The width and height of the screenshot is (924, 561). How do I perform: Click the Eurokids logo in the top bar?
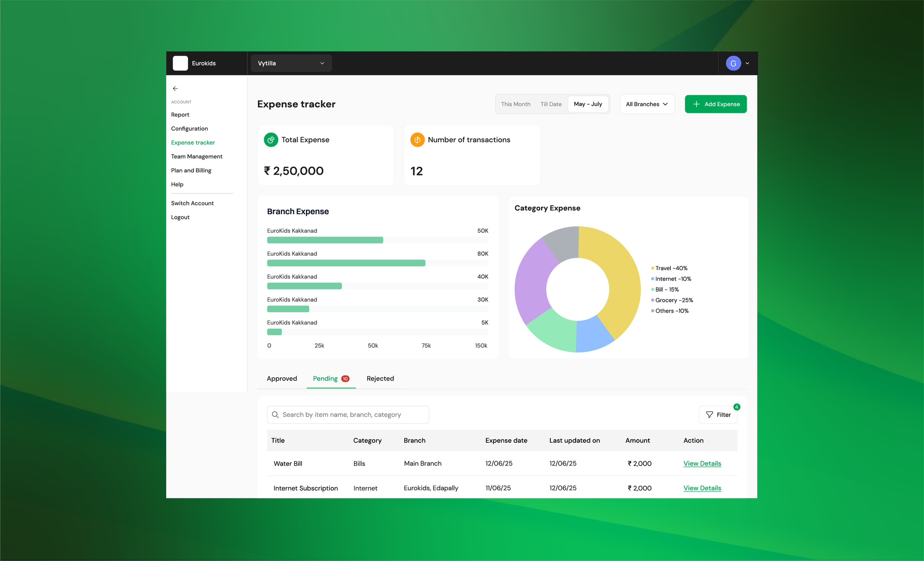pos(180,63)
